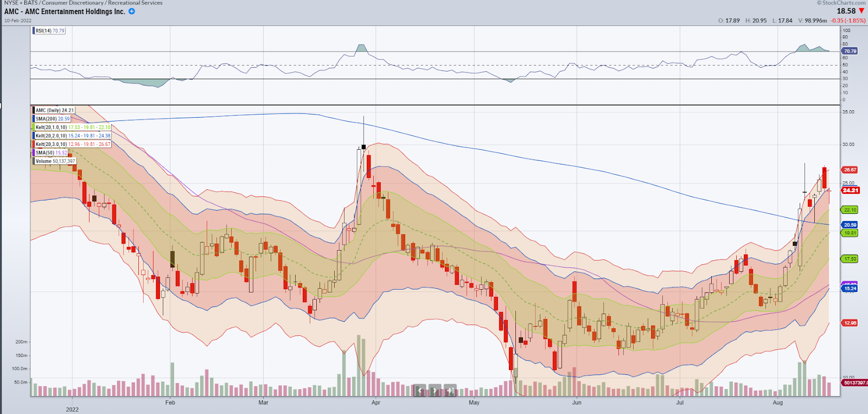Select the Volume 50,137,397 legend entry

(55, 161)
